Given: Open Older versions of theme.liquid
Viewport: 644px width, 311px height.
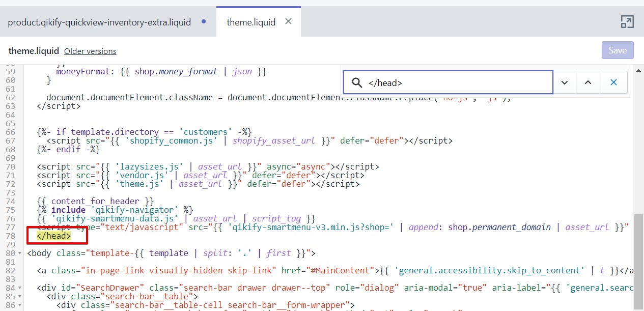Looking at the screenshot, I should [90, 51].
